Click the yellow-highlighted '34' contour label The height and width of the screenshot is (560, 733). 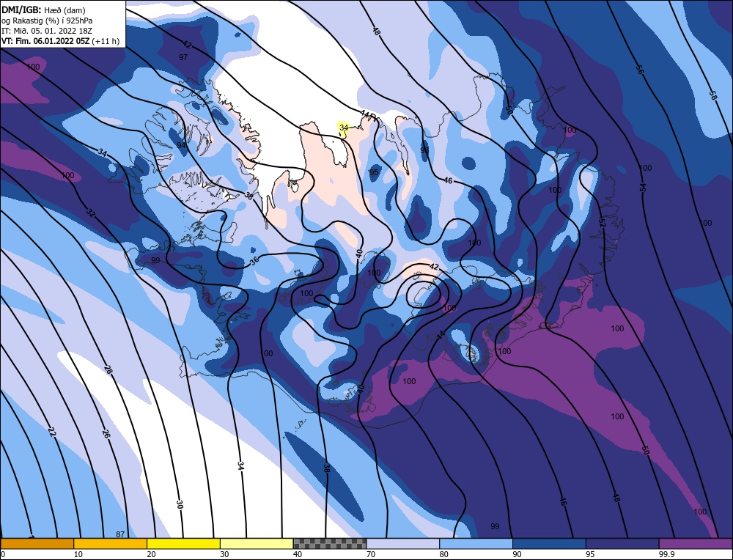point(344,127)
